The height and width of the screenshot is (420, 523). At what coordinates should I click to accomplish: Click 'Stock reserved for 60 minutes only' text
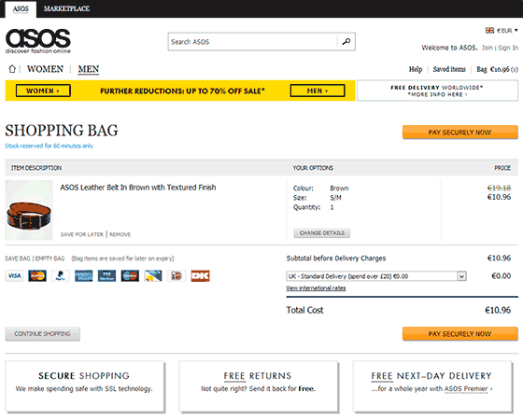pyautogui.click(x=49, y=146)
